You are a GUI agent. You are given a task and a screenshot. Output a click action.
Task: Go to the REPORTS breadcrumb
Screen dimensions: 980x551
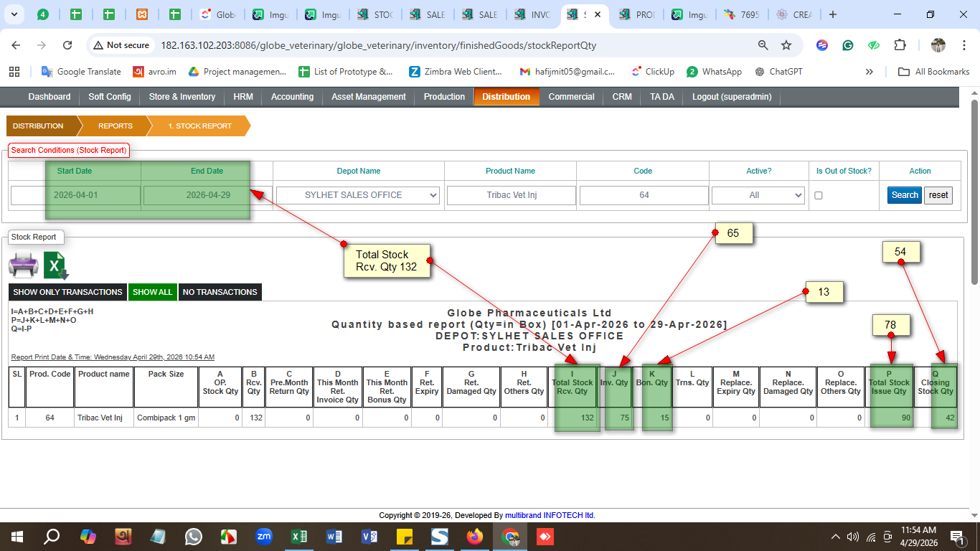click(x=116, y=126)
